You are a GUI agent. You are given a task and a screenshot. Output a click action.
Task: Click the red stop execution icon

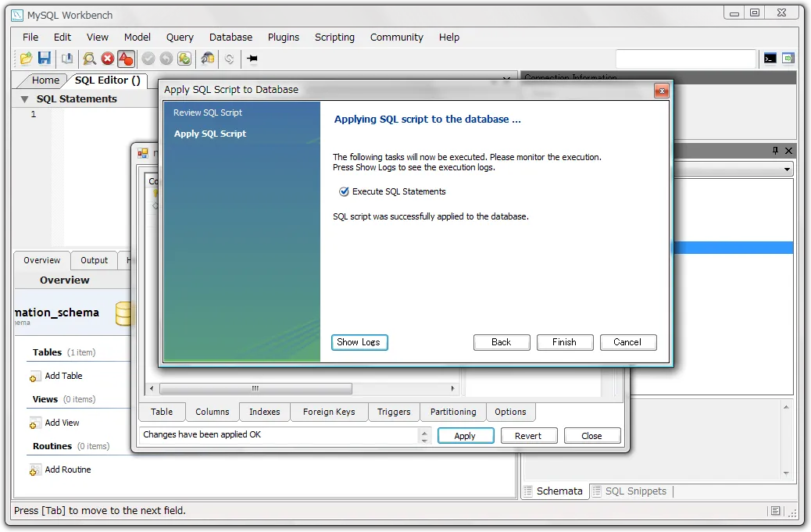pyautogui.click(x=108, y=59)
